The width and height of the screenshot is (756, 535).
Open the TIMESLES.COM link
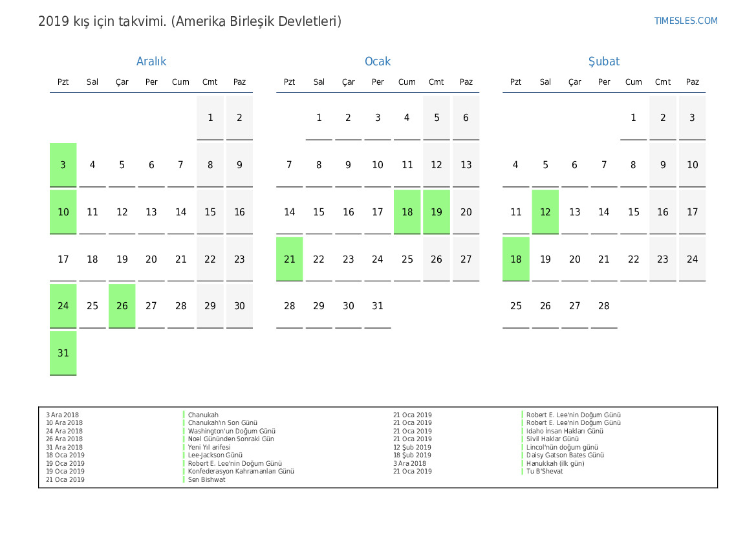tap(686, 21)
